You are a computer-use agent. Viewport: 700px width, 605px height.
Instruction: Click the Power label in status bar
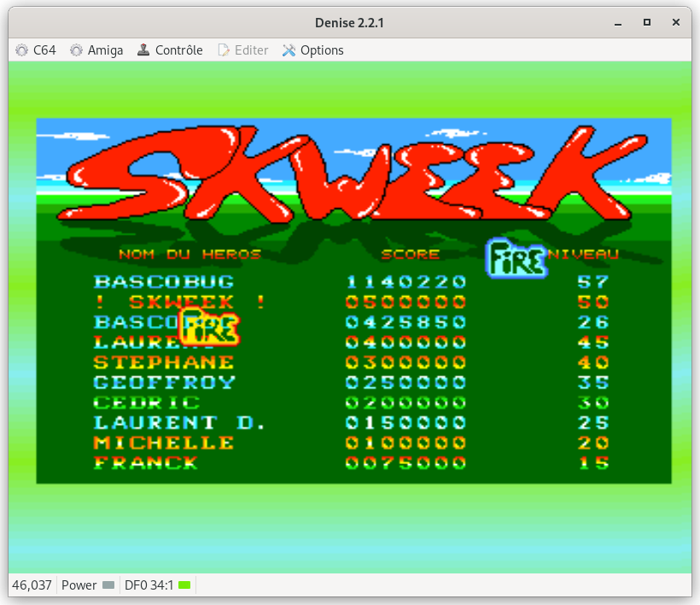pos(79,585)
